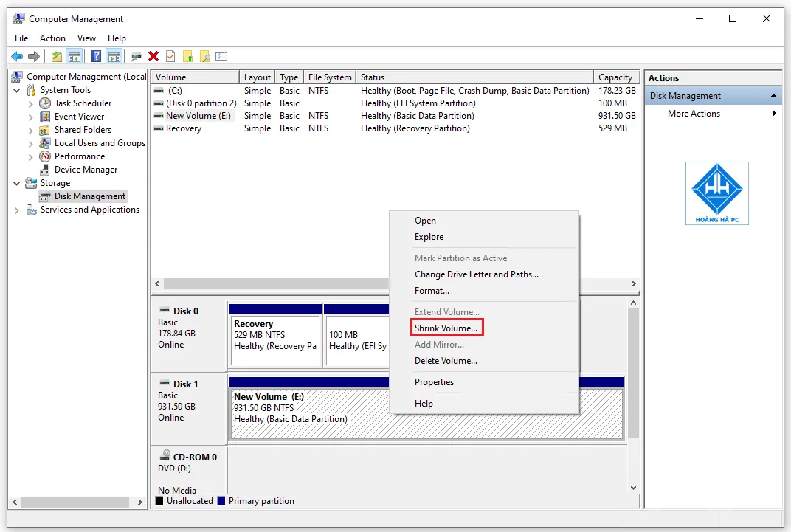Viewport: 791px width, 532px height.
Task: Click the volume list scroll right arrow
Action: point(634,284)
